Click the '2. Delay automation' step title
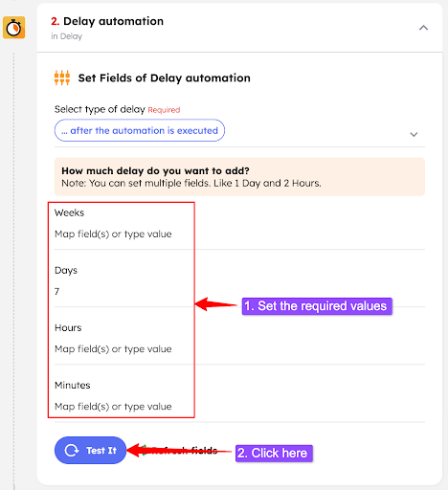The height and width of the screenshot is (490, 448). (107, 21)
